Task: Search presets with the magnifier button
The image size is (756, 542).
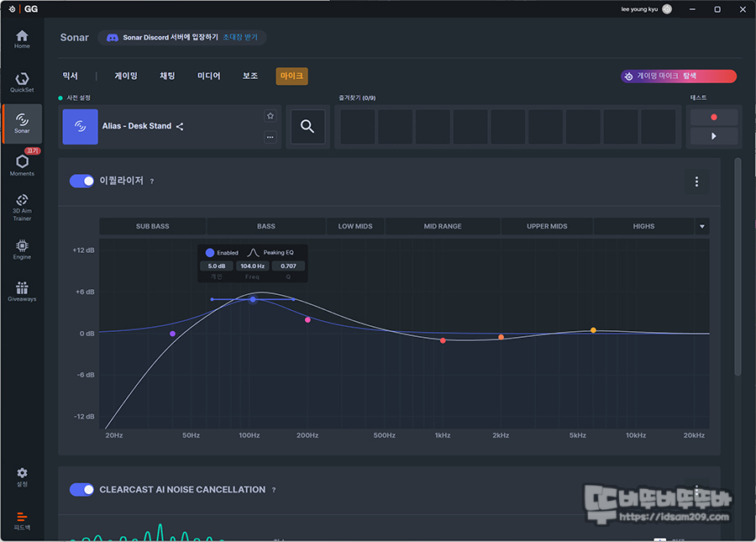Action: pyautogui.click(x=307, y=126)
